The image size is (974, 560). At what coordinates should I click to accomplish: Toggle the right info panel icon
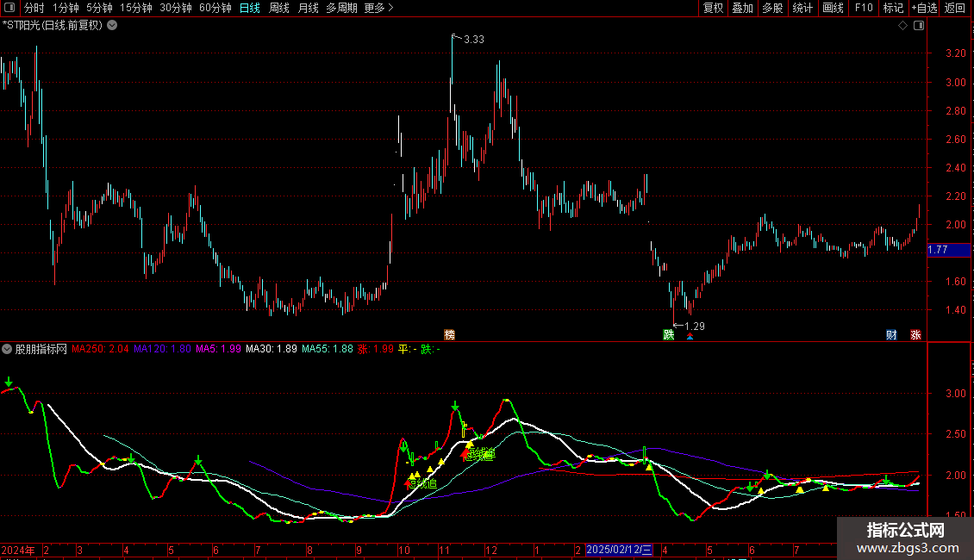point(919,26)
